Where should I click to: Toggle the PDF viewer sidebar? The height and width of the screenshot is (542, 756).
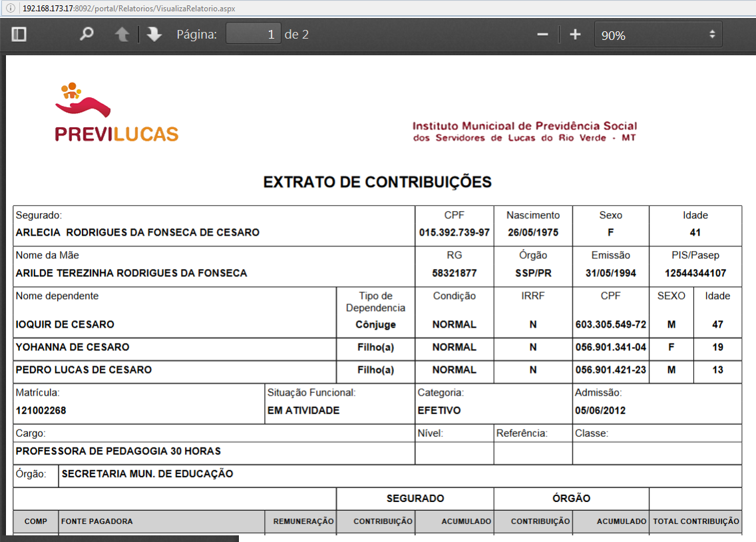(x=19, y=35)
